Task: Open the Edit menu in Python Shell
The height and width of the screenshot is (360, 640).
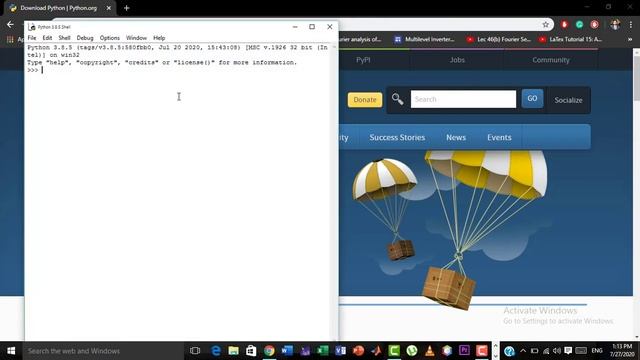Action: tap(47, 38)
